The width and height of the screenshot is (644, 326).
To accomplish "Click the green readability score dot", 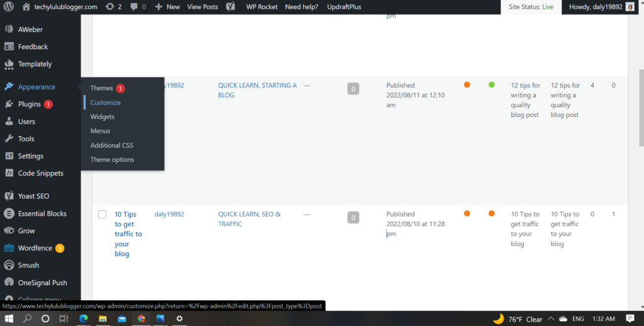I will pyautogui.click(x=491, y=85).
